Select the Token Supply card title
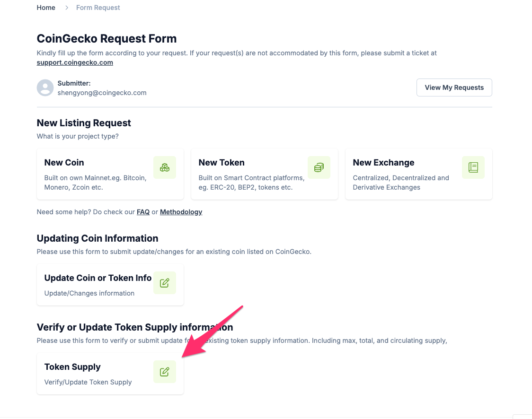The height and width of the screenshot is (419, 532). point(72,367)
